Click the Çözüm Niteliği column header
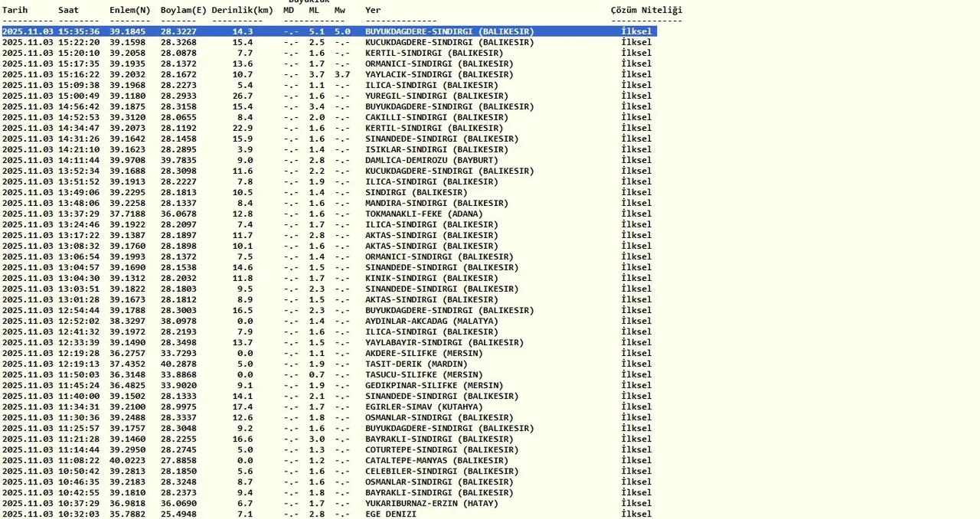This screenshot has height=519, width=980. tap(645, 10)
